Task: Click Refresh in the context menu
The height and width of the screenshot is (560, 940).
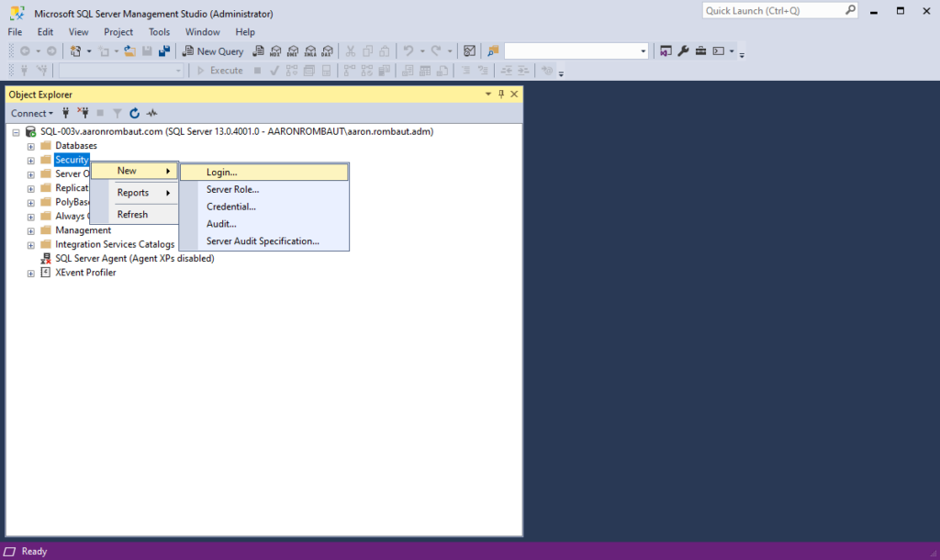Action: (x=132, y=214)
